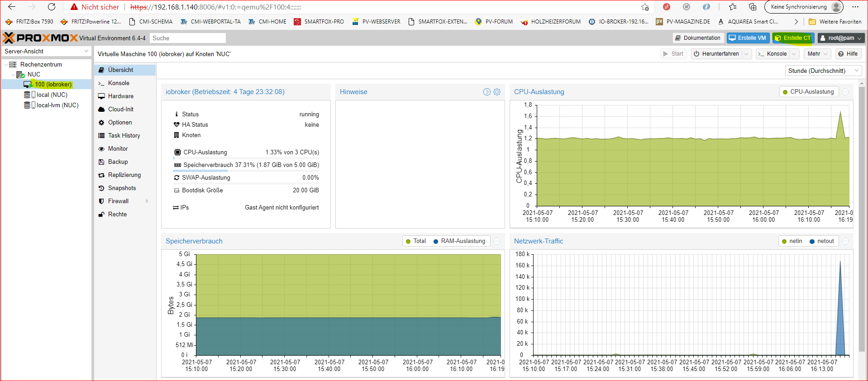The width and height of the screenshot is (868, 381).
Task: Collapse the CPU-Auslastung graph with minus icon
Action: click(x=845, y=92)
